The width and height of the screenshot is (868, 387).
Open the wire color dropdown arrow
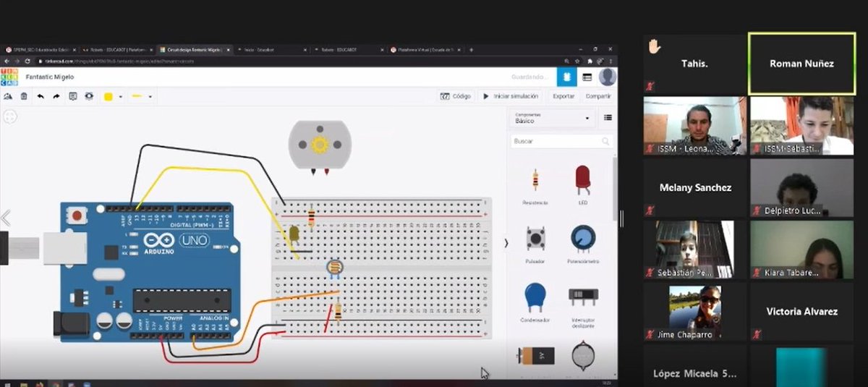pos(120,96)
